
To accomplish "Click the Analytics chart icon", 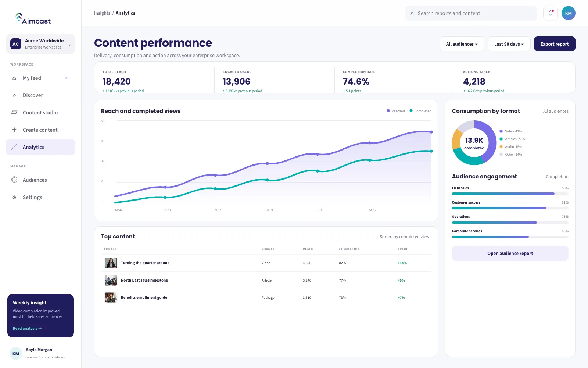I will 14,147.
